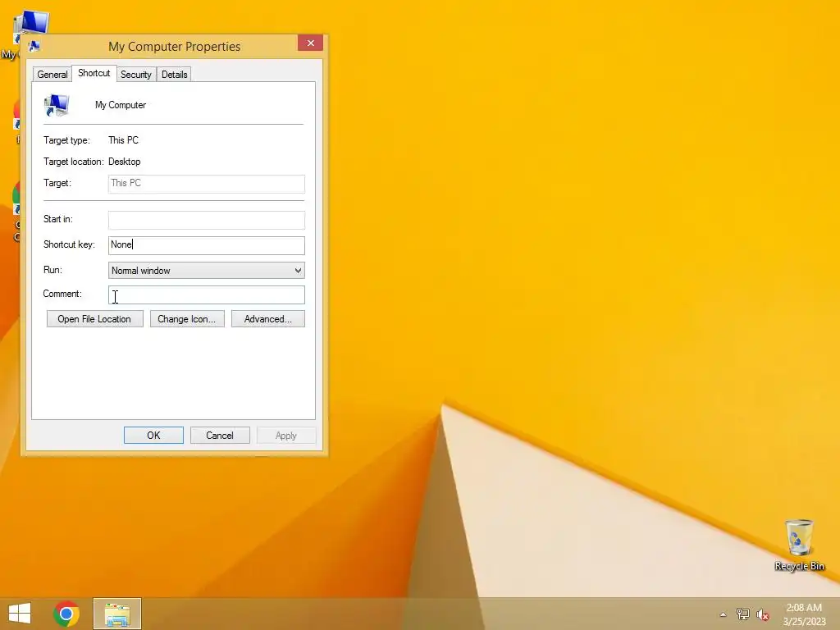840x630 pixels.
Task: Click the 'My Computer' name text in dialog
Action: (121, 105)
